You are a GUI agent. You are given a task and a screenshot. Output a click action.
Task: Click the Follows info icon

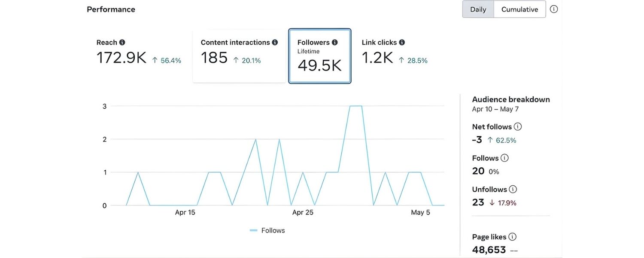pos(505,158)
